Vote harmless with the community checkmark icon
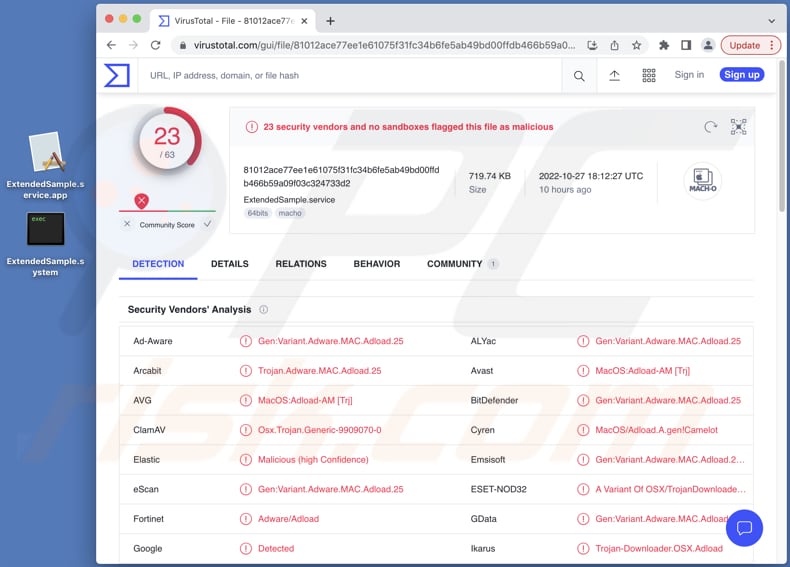This screenshot has height=567, width=790. pyautogui.click(x=208, y=224)
